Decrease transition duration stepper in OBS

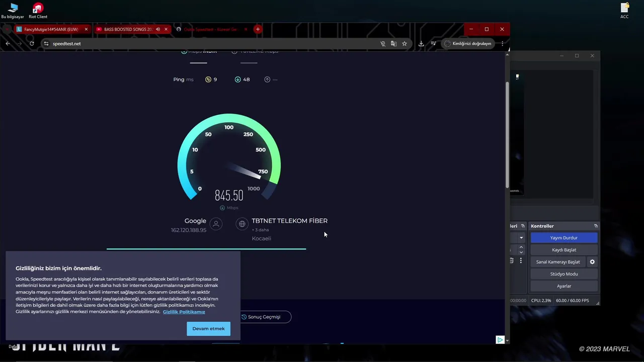click(521, 252)
